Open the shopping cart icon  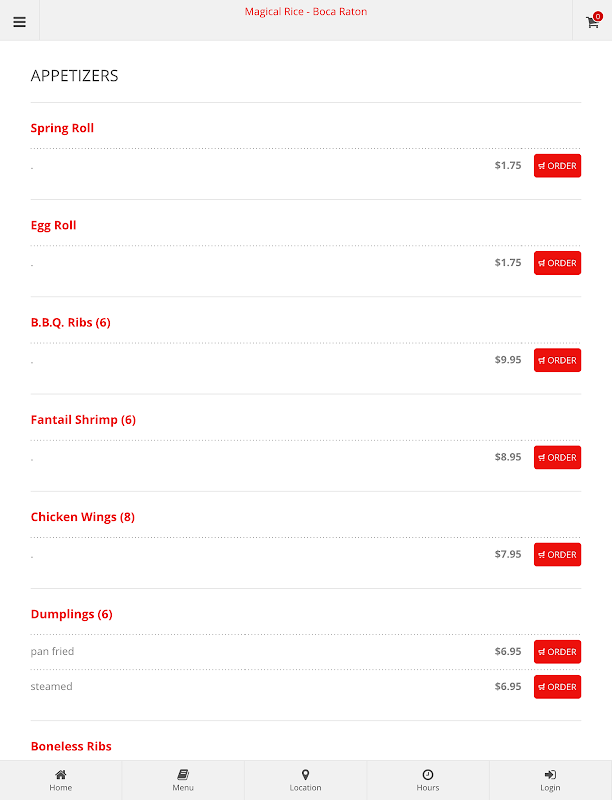tap(593, 22)
